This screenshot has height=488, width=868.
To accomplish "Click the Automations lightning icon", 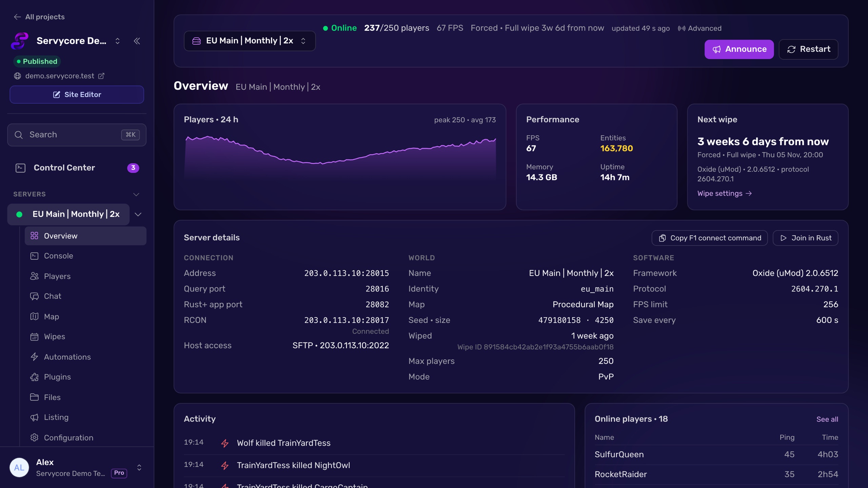I will (x=34, y=357).
